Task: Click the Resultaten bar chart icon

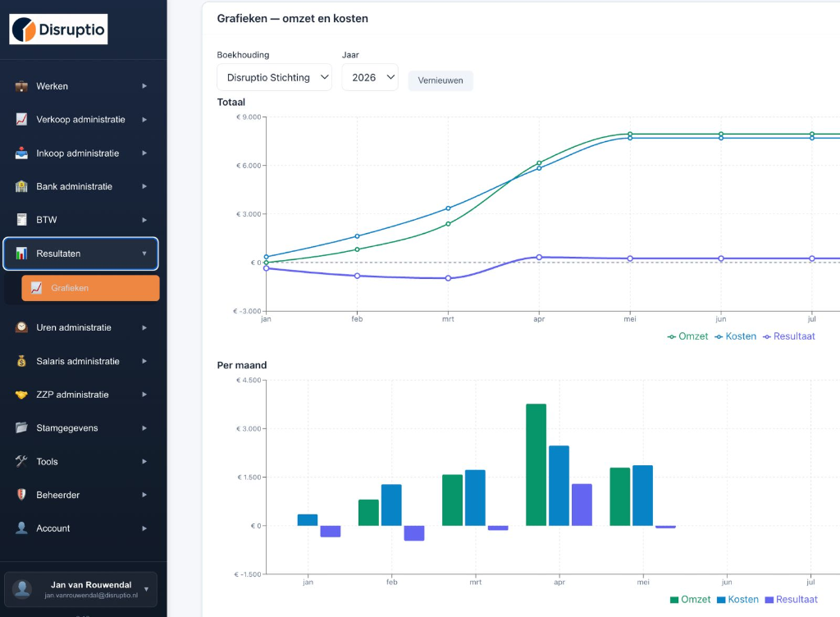Action: (x=21, y=254)
